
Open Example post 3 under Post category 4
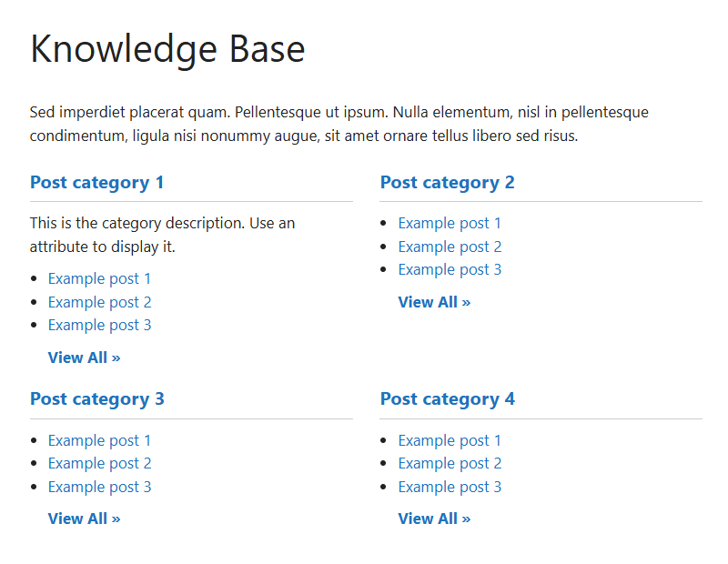[x=450, y=487]
